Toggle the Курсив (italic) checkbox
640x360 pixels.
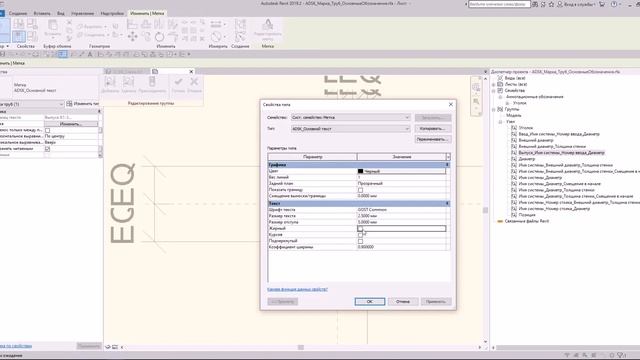pos(360,235)
